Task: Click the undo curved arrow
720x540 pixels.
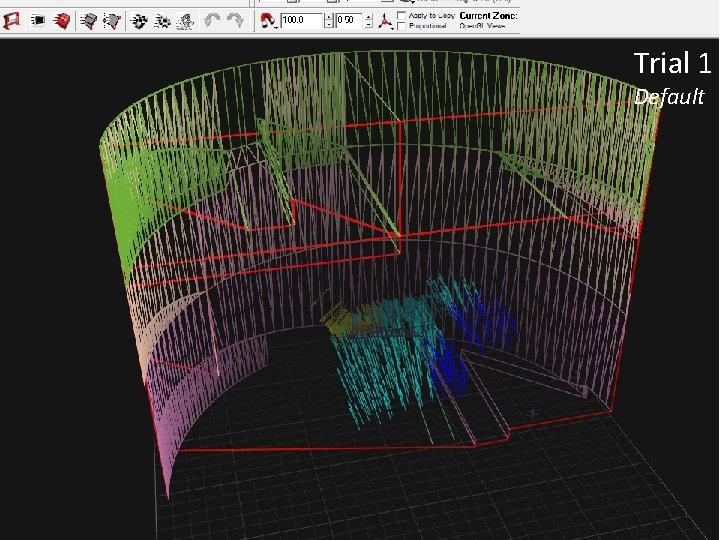Action: tap(212, 20)
